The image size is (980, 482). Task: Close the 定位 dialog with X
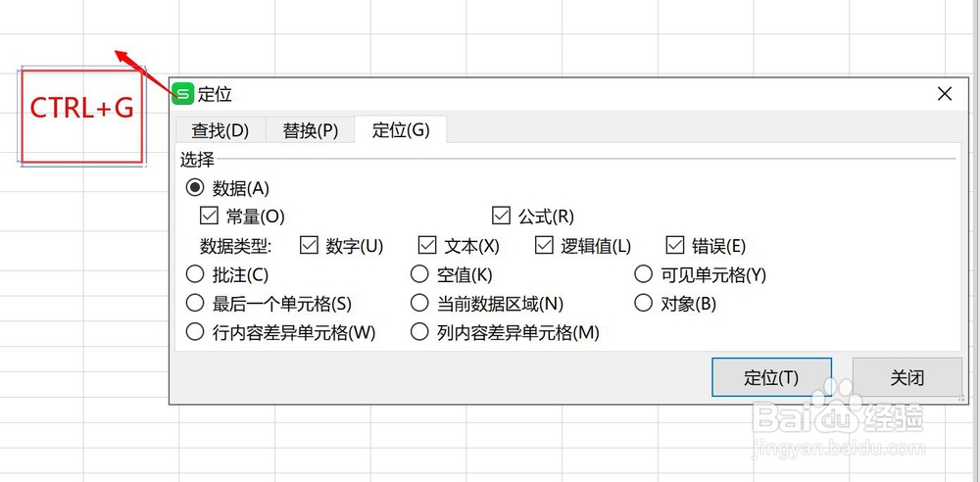[x=945, y=94]
